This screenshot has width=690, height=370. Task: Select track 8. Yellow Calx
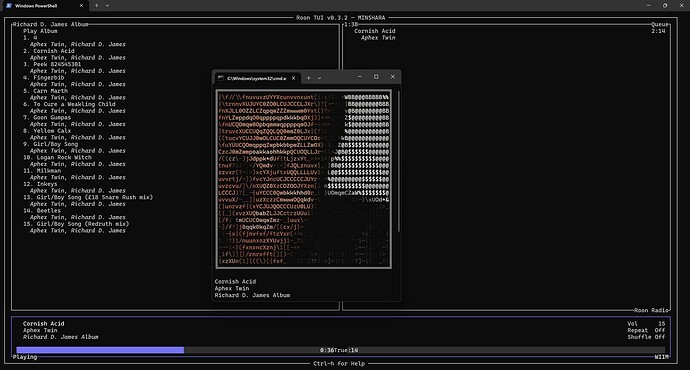47,131
